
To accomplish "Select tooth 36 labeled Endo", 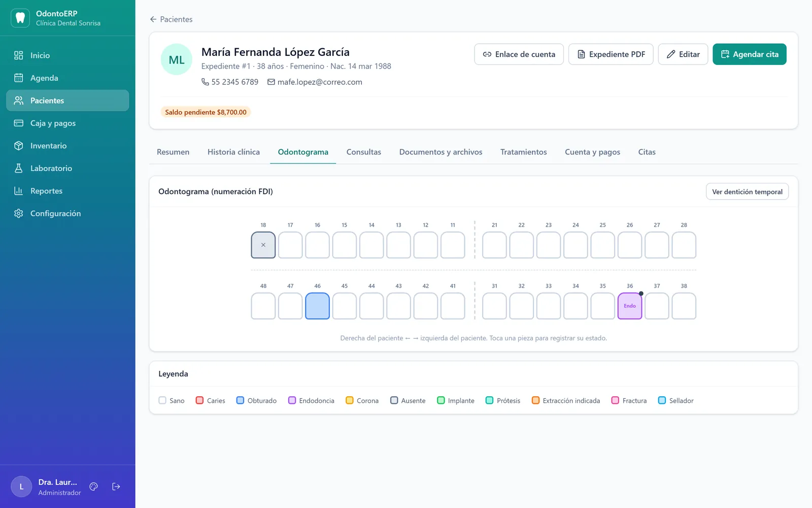I will 630,306.
